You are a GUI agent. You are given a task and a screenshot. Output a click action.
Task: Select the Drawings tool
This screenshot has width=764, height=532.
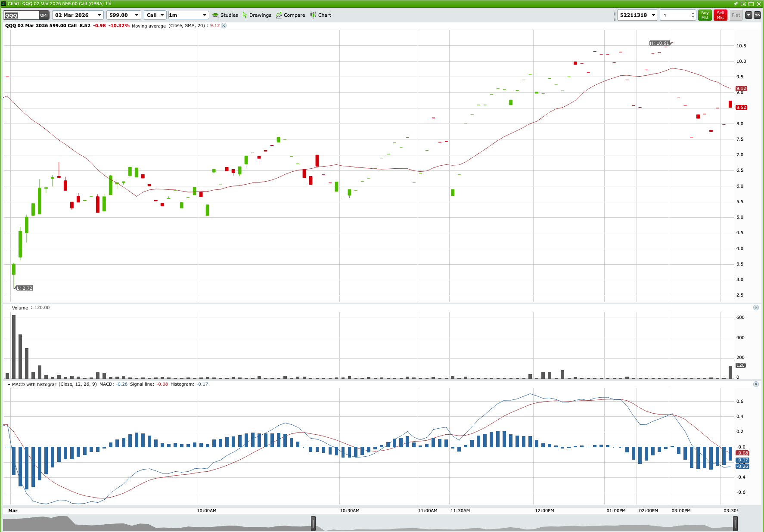point(257,15)
